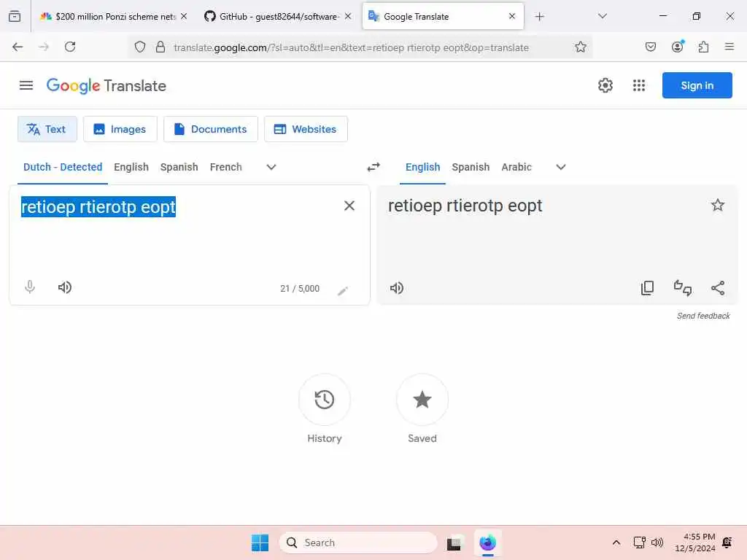Clear the source text with X
The height and width of the screenshot is (560, 747).
(x=349, y=206)
